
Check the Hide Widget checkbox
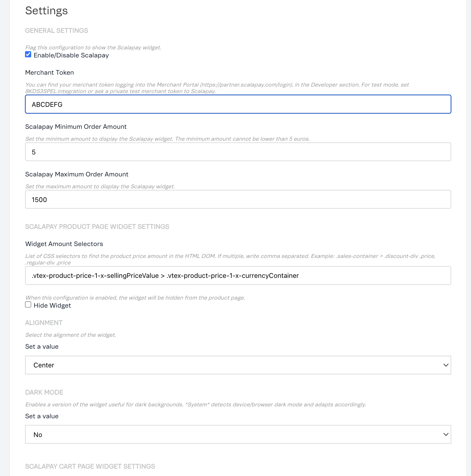point(28,305)
